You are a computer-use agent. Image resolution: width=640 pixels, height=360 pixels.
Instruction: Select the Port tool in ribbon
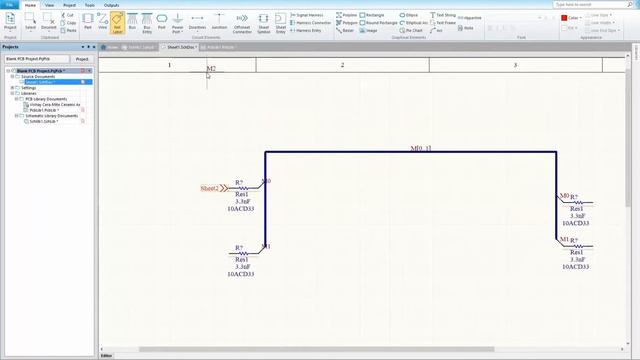coord(162,22)
